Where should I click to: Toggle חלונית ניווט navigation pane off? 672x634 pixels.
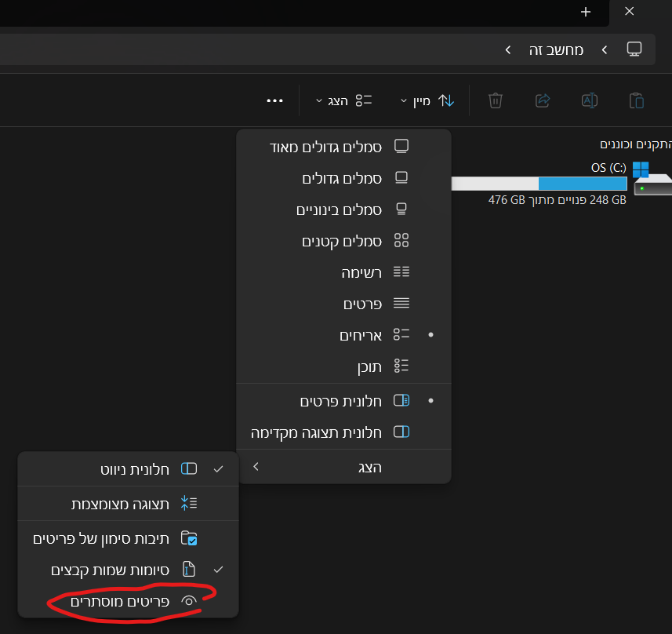click(128, 468)
